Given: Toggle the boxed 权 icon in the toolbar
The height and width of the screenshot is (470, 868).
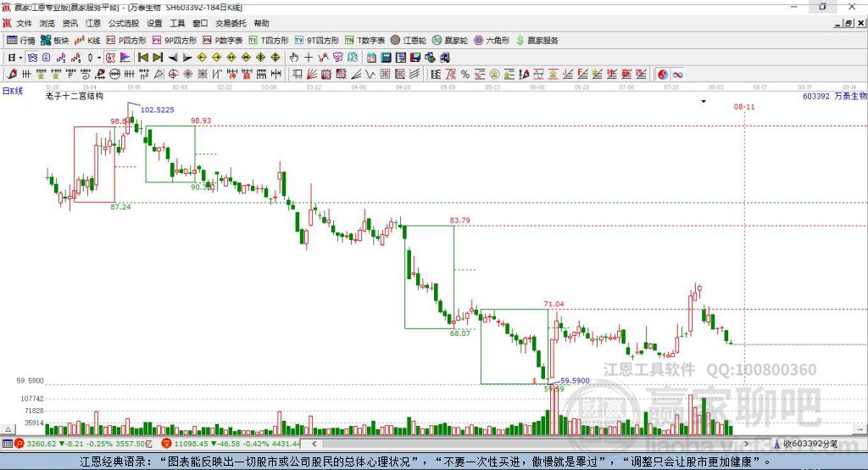Looking at the screenshot, I should [110, 58].
